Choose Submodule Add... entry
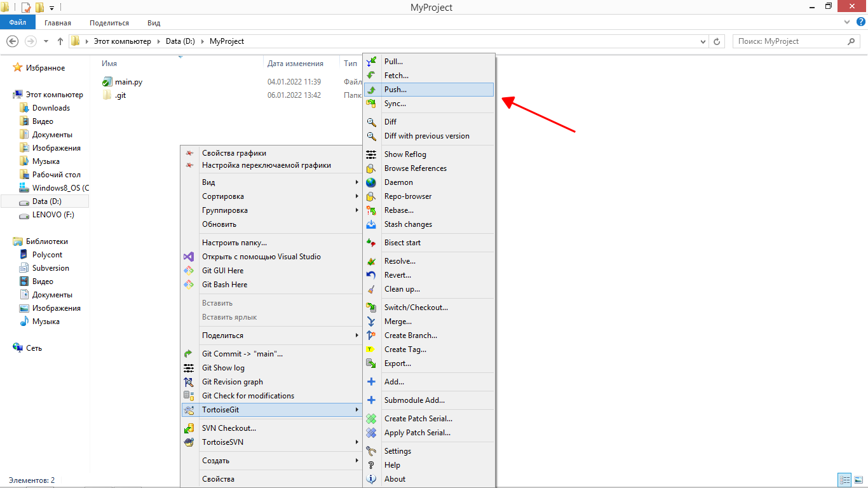This screenshot has width=868, height=488. coord(428,400)
